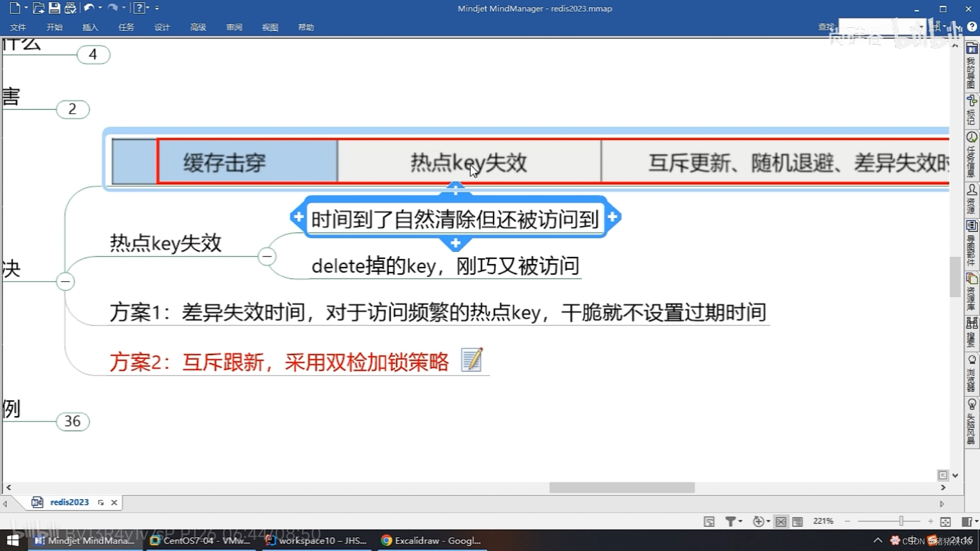
Task: Open the 我的导图 side panel
Action: click(x=972, y=66)
